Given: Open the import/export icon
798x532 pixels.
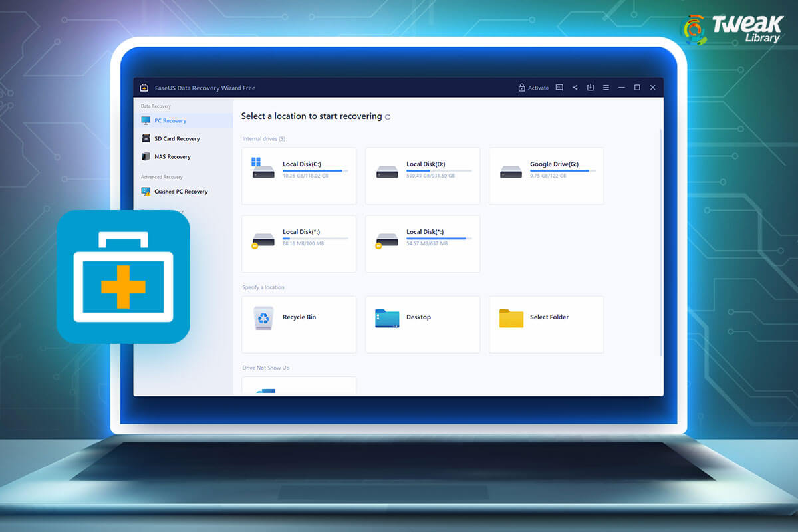Looking at the screenshot, I should (x=590, y=87).
